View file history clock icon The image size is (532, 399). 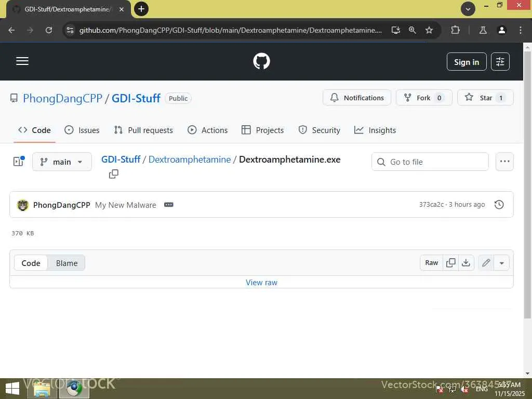[x=499, y=205]
